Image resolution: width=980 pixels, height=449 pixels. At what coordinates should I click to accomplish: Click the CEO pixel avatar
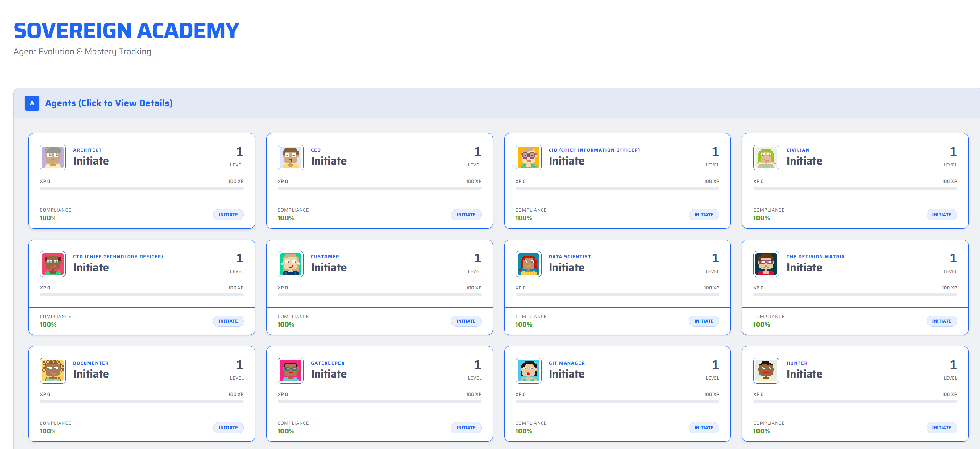pyautogui.click(x=290, y=157)
